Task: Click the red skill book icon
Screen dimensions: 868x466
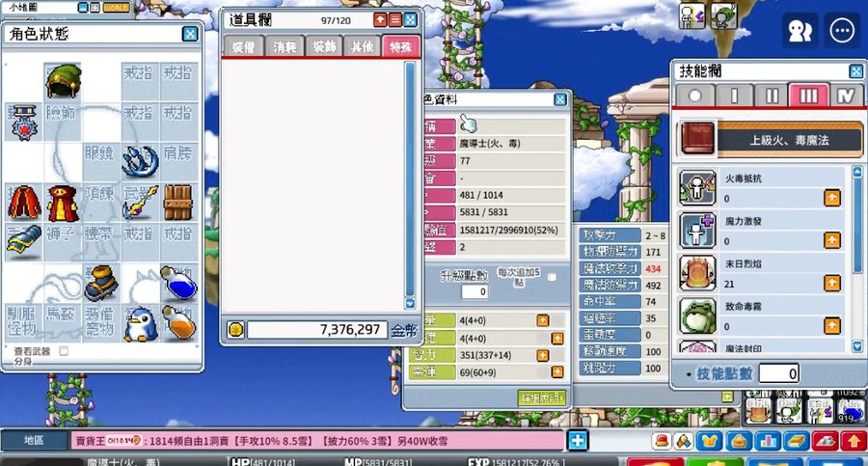Action: pos(698,138)
